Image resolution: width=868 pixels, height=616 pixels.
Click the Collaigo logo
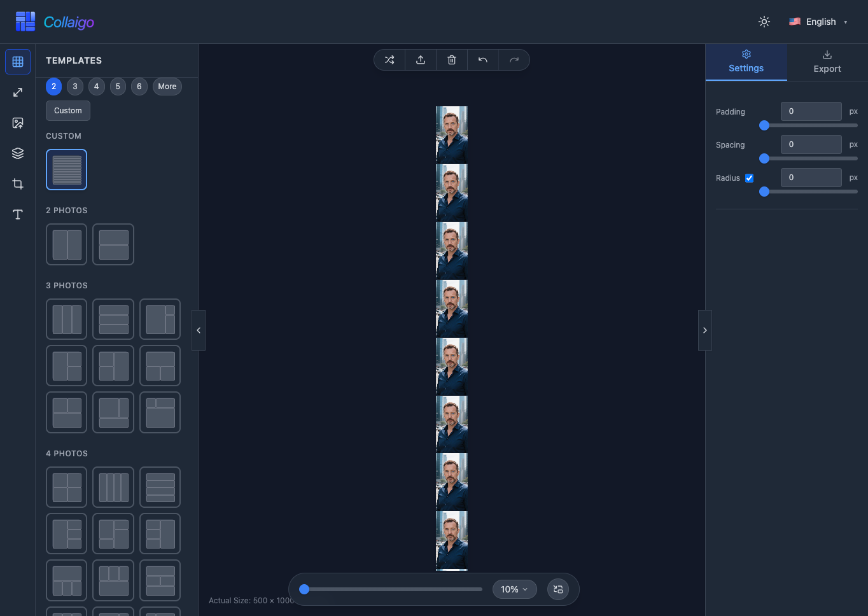coord(55,22)
